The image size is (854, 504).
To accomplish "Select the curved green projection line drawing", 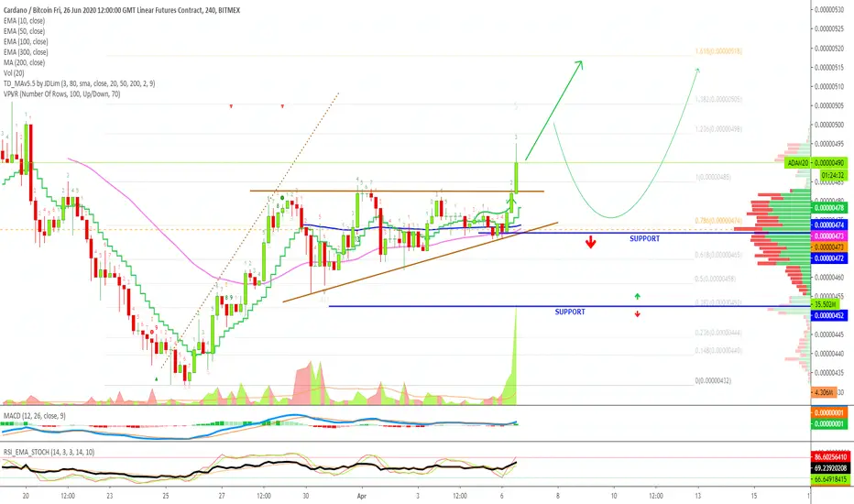I will [612, 217].
